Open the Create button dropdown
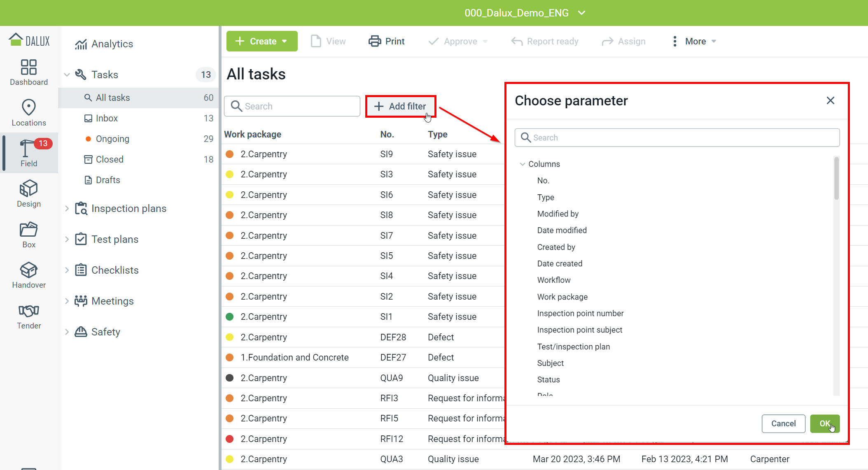 [285, 42]
